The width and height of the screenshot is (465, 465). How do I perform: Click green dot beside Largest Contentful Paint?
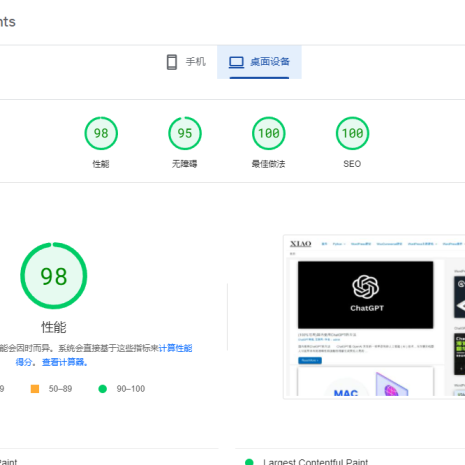pos(249,462)
